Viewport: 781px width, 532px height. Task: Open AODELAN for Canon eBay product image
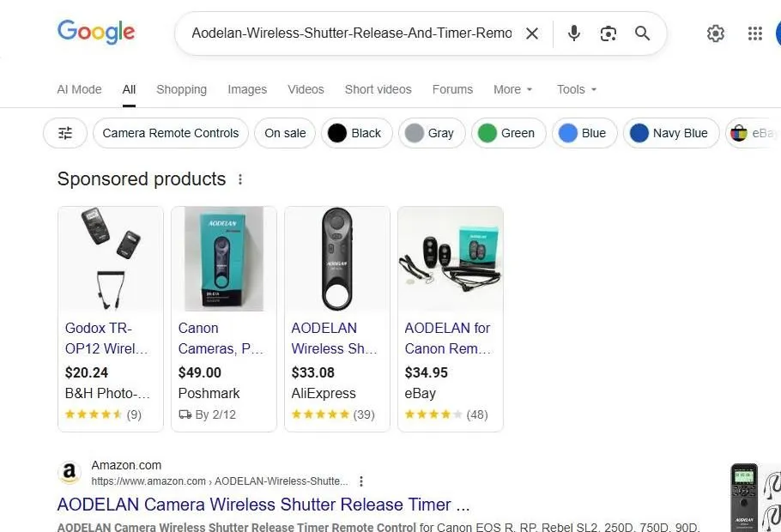[x=451, y=259]
